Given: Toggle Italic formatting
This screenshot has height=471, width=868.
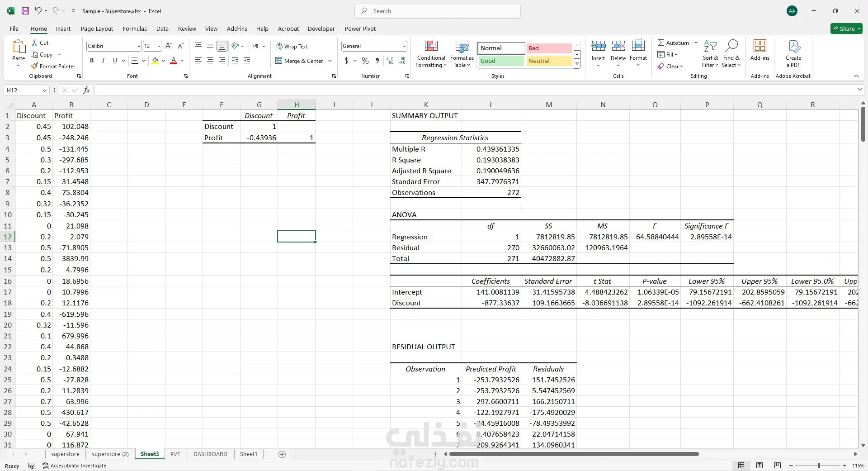Looking at the screenshot, I should coord(104,60).
